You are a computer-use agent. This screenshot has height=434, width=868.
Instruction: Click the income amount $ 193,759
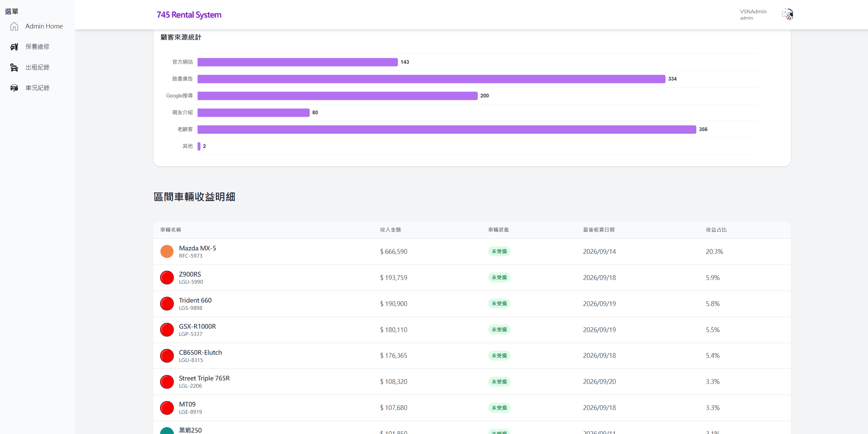click(x=394, y=278)
